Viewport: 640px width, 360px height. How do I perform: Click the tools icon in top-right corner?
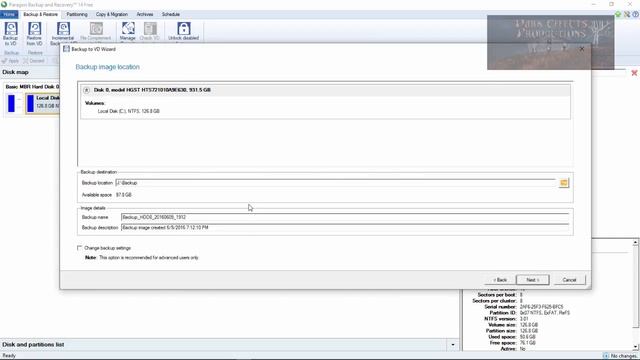[627, 14]
